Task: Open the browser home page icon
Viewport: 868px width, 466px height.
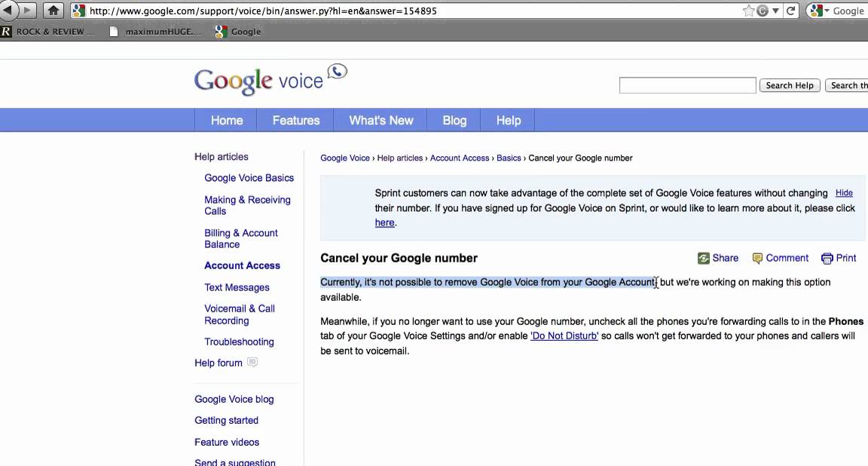Action: (x=53, y=10)
